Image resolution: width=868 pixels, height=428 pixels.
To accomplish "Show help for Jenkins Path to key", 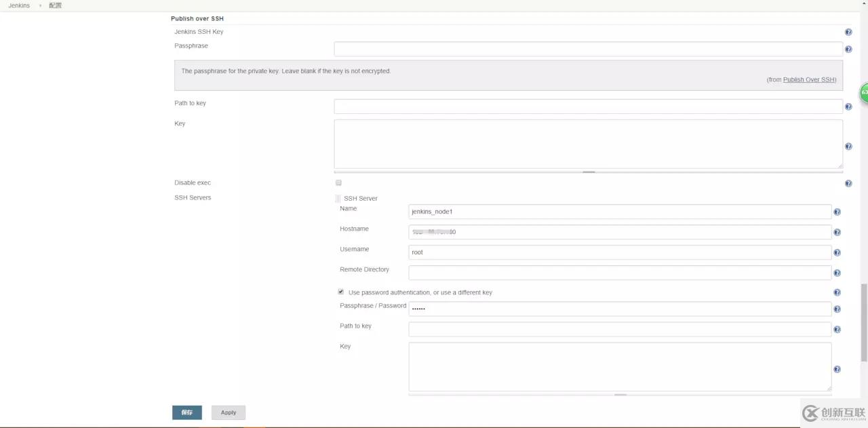I will [x=848, y=106].
